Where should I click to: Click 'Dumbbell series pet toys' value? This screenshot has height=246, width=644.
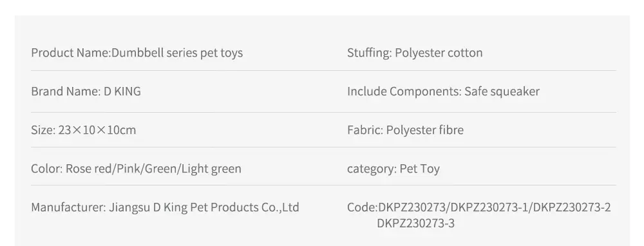[177, 53]
